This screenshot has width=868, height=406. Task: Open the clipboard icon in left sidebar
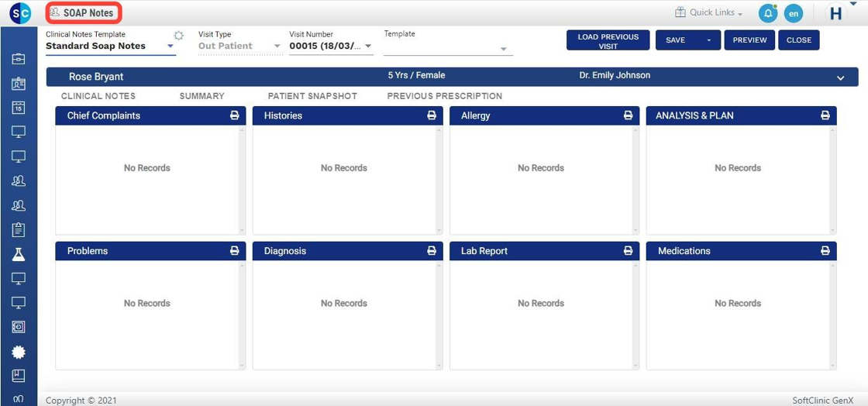click(19, 230)
